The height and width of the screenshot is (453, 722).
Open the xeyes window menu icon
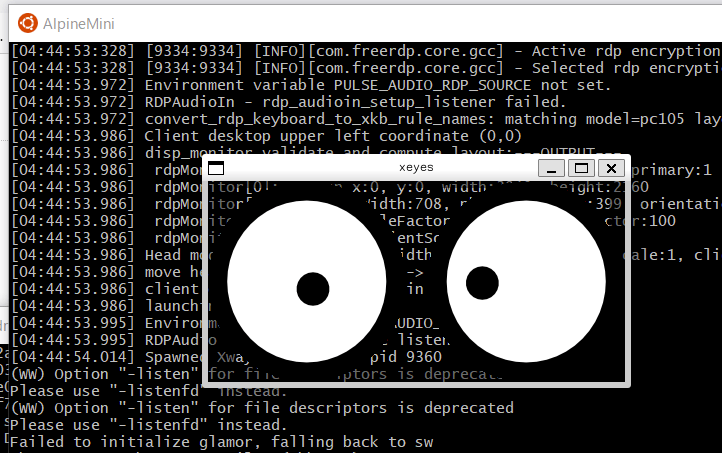216,168
